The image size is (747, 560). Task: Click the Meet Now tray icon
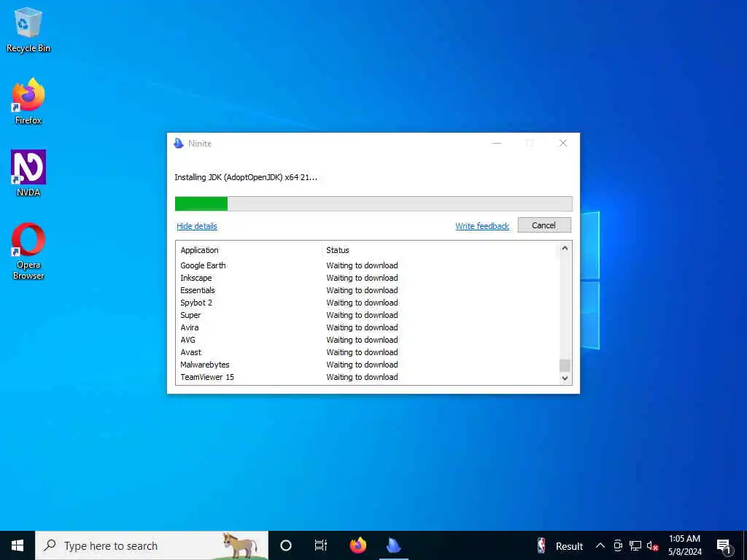618,545
